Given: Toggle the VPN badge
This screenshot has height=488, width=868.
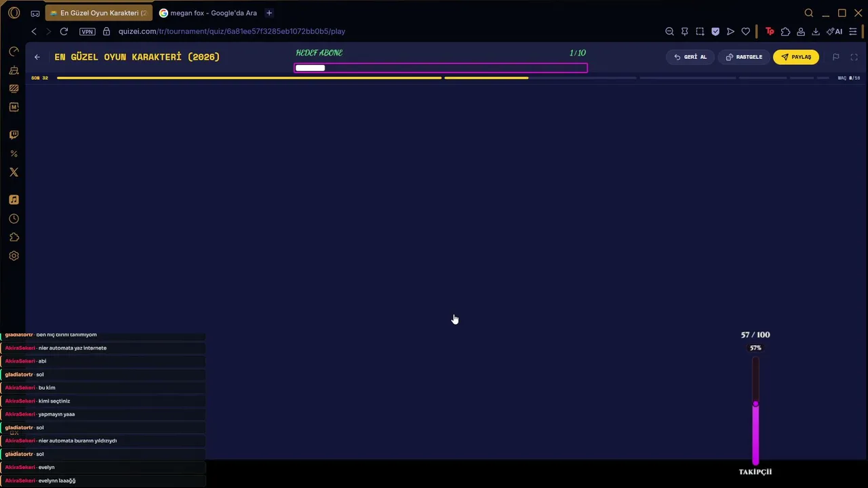Looking at the screenshot, I should [x=87, y=31].
